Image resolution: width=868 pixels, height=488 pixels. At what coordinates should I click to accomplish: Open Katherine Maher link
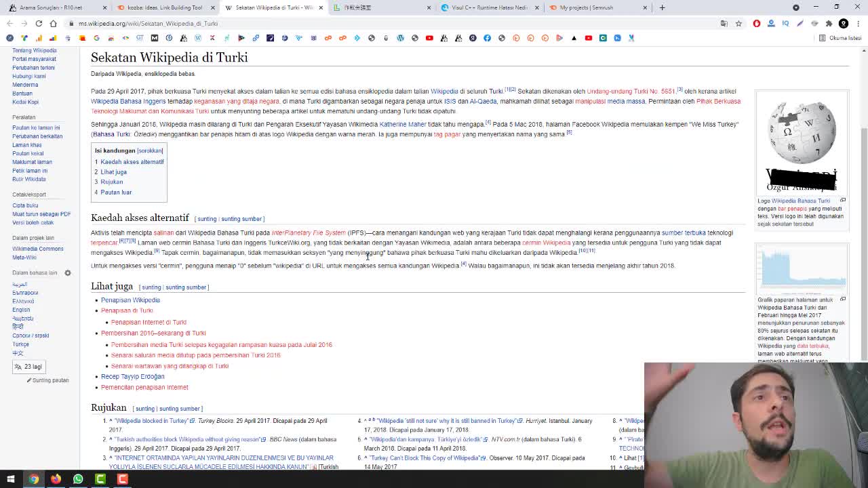click(x=403, y=124)
